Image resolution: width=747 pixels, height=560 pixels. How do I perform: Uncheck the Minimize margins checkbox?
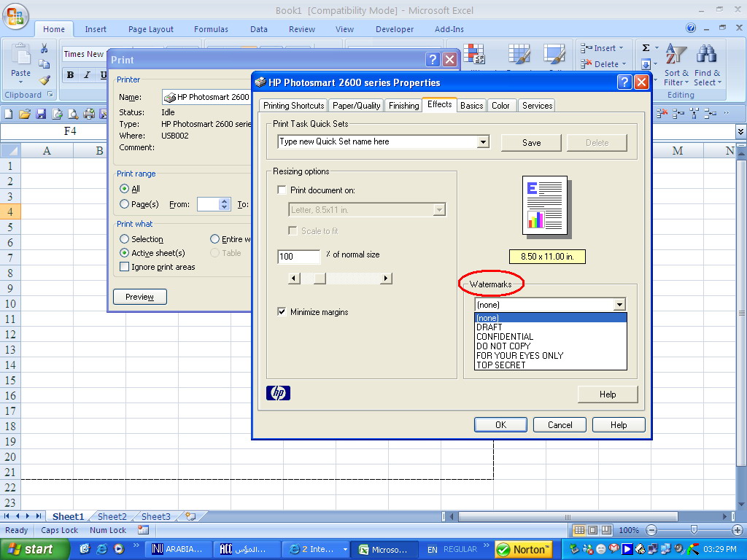[x=282, y=312]
